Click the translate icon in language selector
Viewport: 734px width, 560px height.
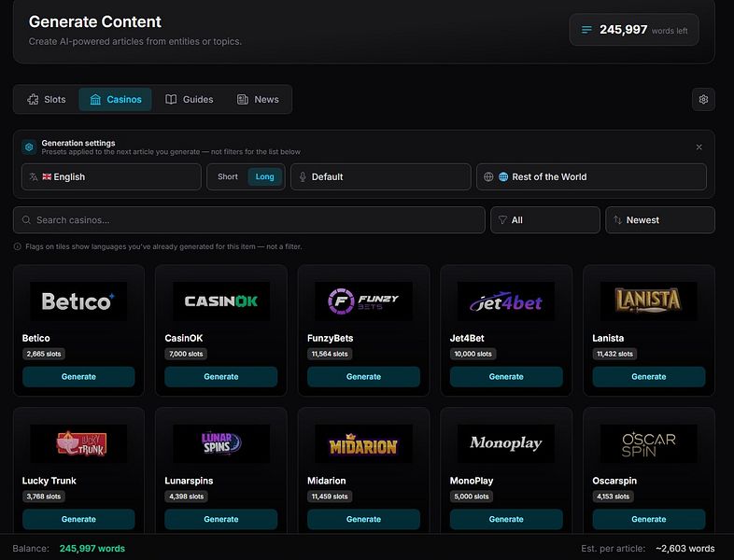coord(34,176)
